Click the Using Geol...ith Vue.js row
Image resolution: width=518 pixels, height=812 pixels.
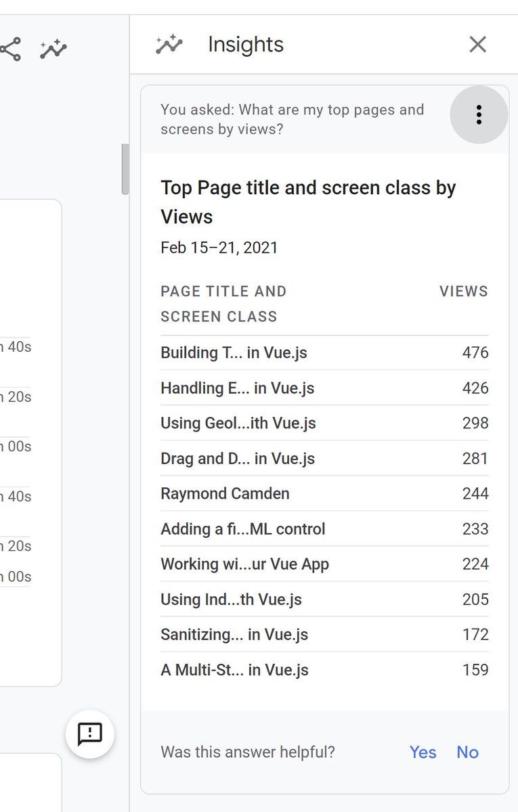324,423
